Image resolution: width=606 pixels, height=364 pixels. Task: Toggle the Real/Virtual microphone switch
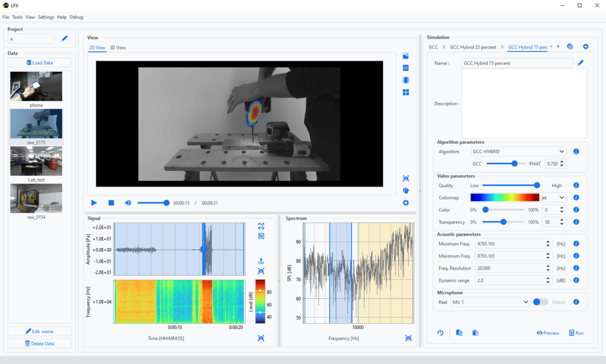[x=540, y=302]
